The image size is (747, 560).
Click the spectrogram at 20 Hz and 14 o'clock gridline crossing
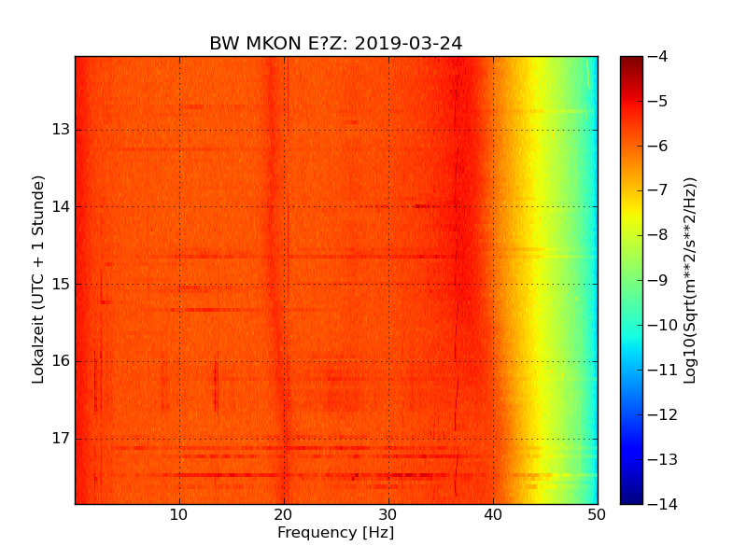tap(285, 206)
